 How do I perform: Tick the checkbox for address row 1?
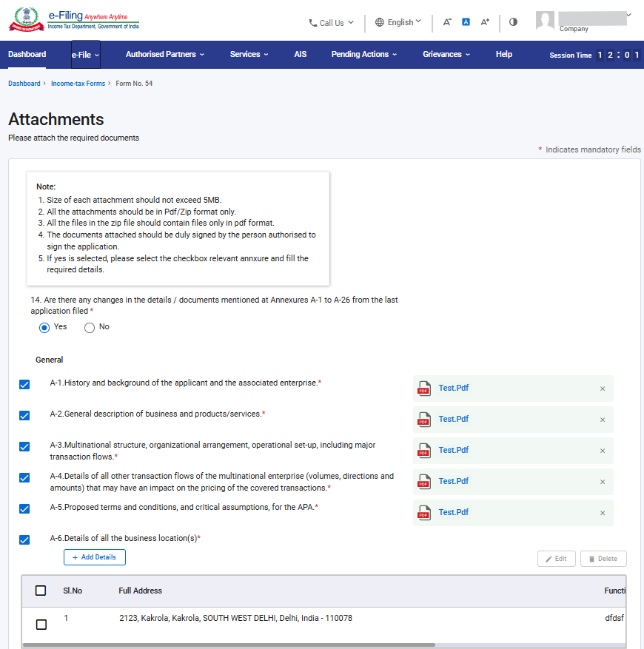41,625
